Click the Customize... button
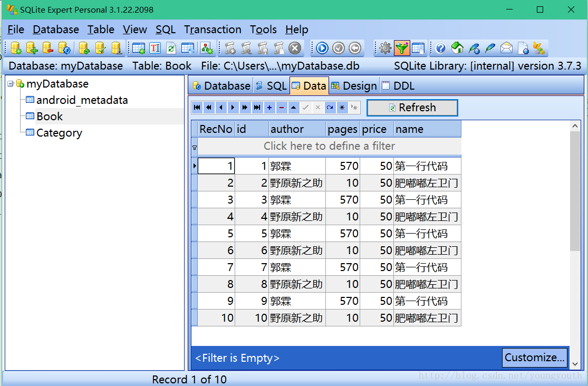The image size is (588, 386). (x=534, y=358)
